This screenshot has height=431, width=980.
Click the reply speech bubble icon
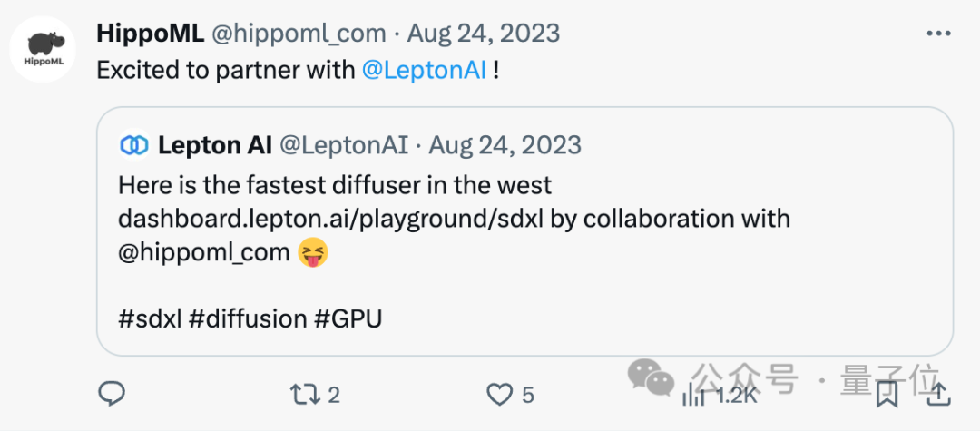(111, 394)
